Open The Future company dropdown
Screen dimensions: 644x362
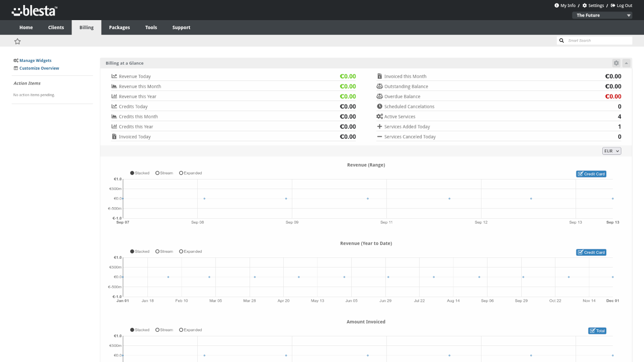click(x=602, y=16)
